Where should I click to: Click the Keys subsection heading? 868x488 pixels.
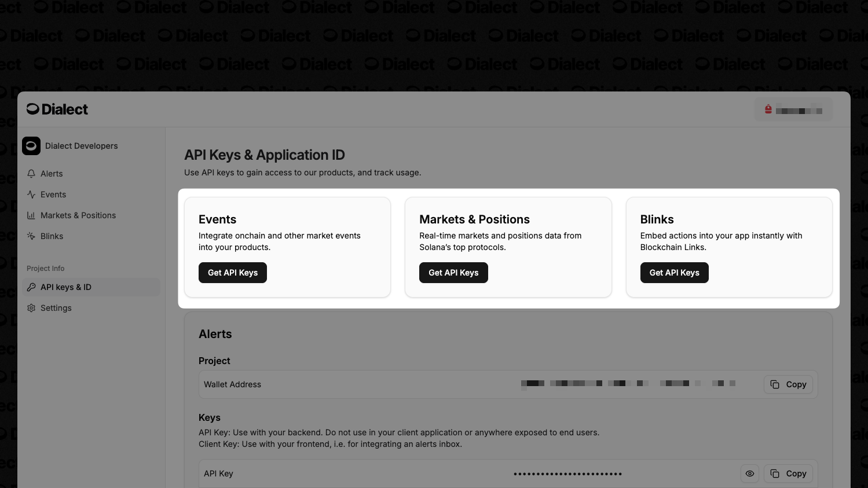(210, 417)
